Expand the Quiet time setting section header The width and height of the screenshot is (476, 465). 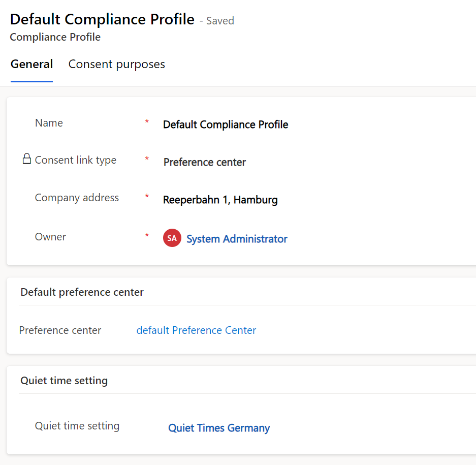(x=64, y=380)
